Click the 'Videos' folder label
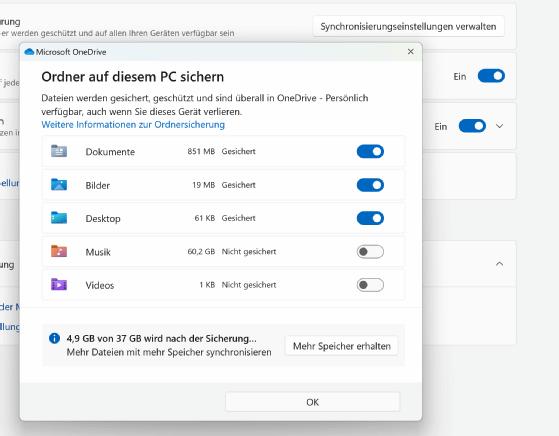The height and width of the screenshot is (436, 559). click(100, 285)
